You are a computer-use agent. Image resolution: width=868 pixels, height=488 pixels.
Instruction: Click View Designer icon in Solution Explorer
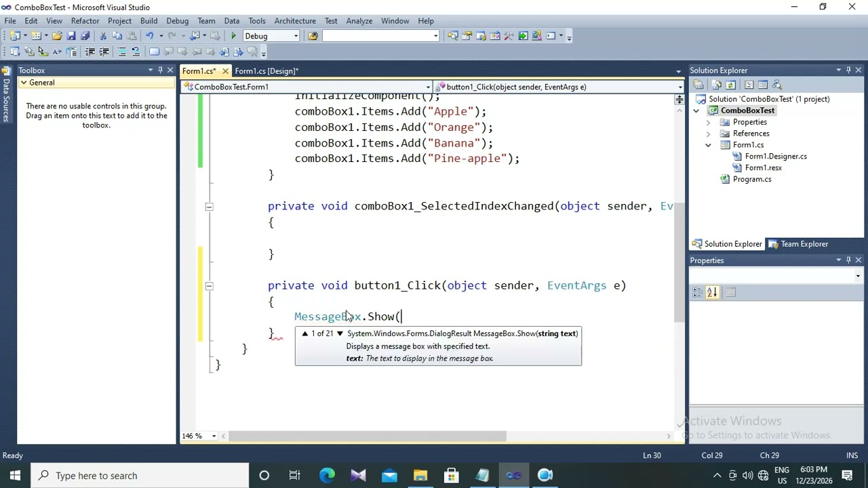point(763,85)
